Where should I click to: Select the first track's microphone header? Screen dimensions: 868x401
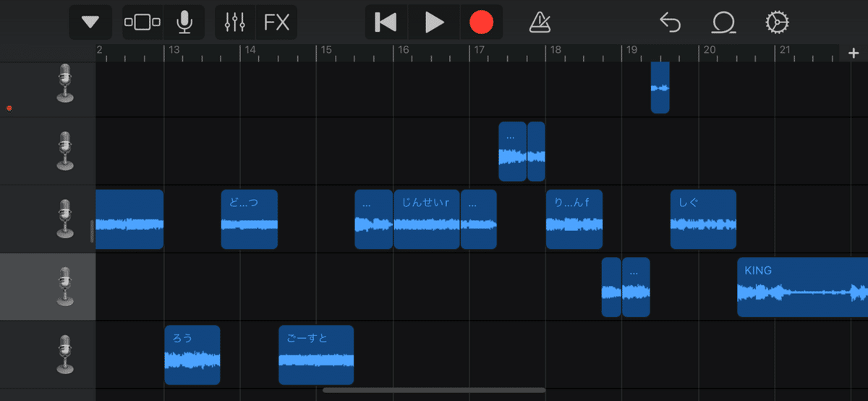(x=66, y=84)
